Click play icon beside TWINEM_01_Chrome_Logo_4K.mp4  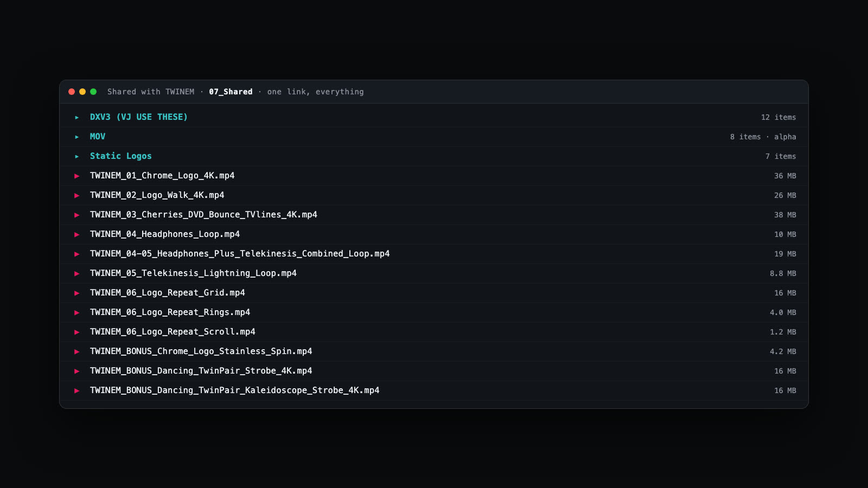pyautogui.click(x=77, y=176)
